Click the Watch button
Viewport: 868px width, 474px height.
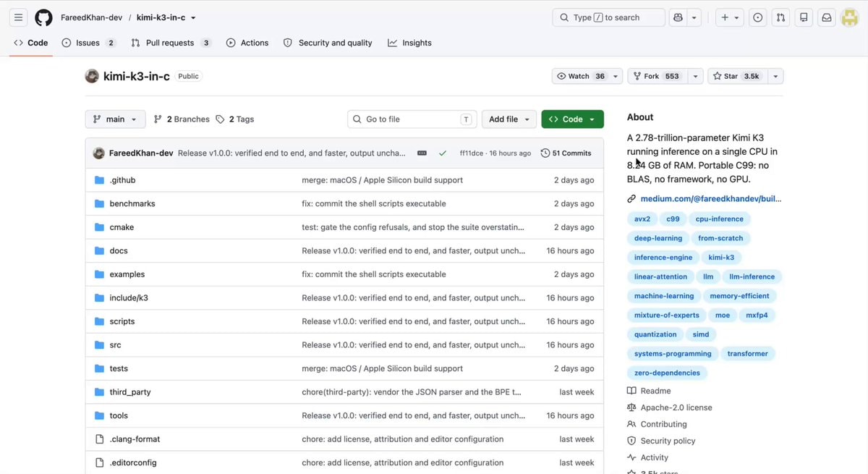tap(581, 76)
